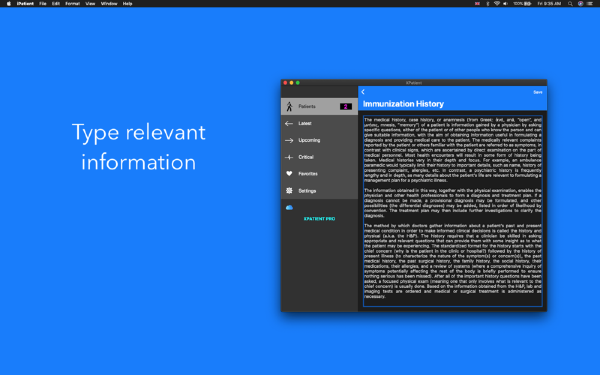Click the plus Critical icon
Viewport: 600px width, 375px height.
click(x=289, y=157)
